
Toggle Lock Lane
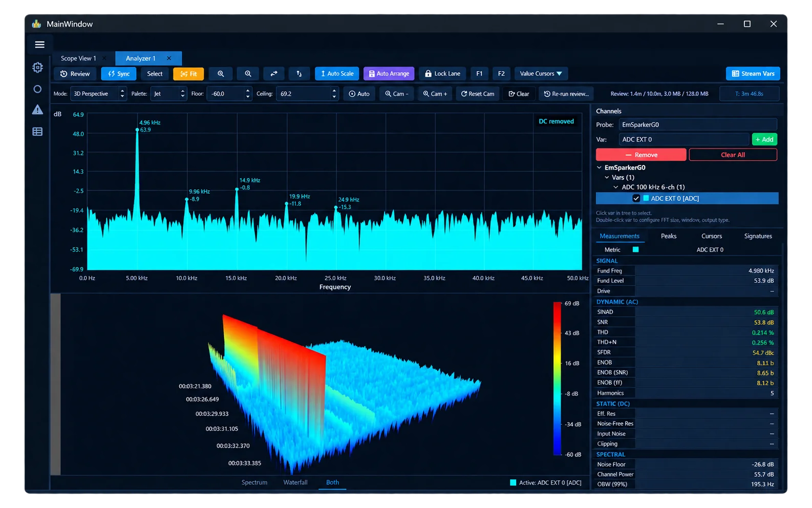point(442,74)
